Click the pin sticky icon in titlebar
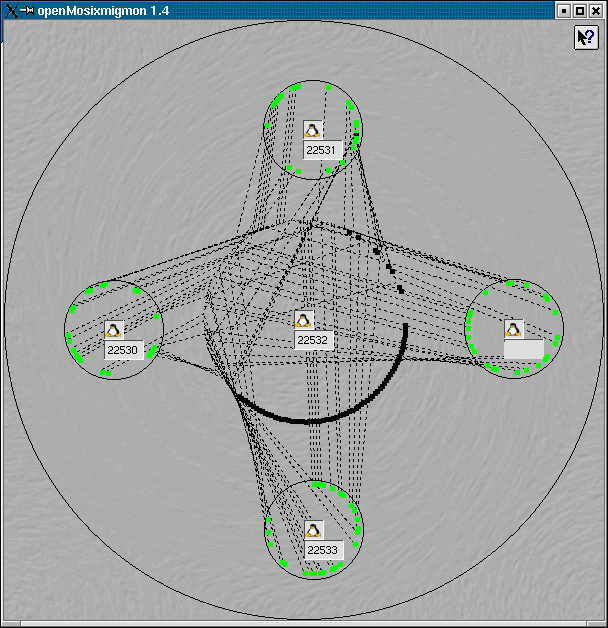 point(28,9)
